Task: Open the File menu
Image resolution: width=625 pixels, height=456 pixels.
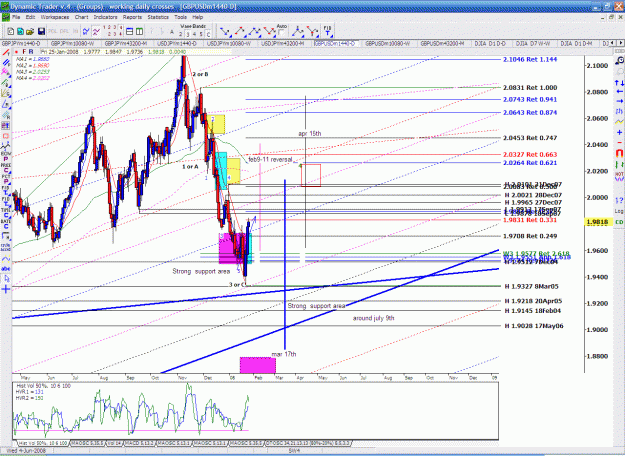Action: 16,17
